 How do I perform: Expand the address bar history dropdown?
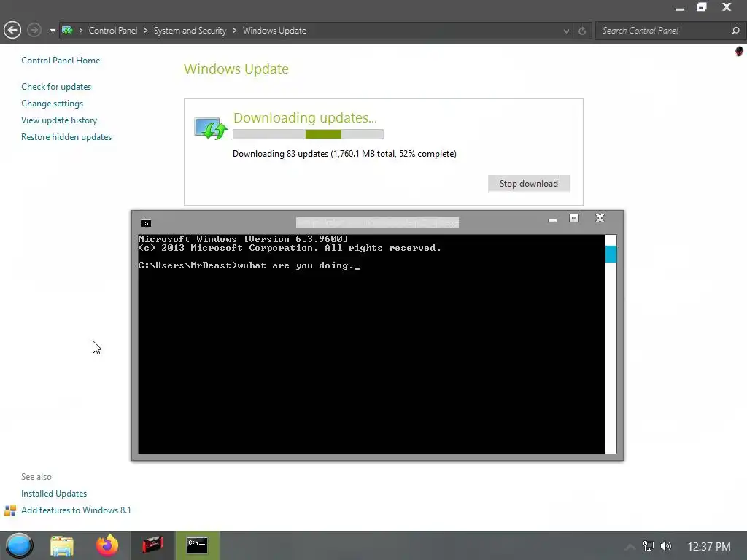[566, 31]
